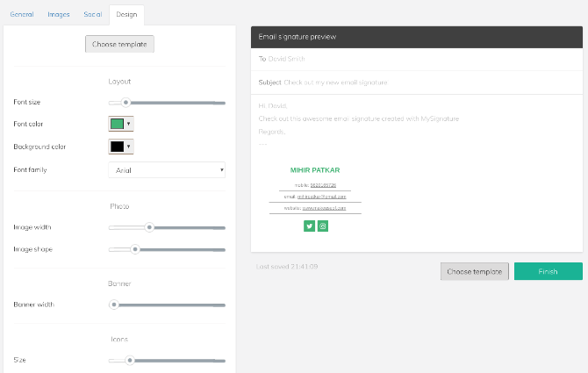Click the Subject line text
Viewport: 588px width, 373px height.
point(323,82)
